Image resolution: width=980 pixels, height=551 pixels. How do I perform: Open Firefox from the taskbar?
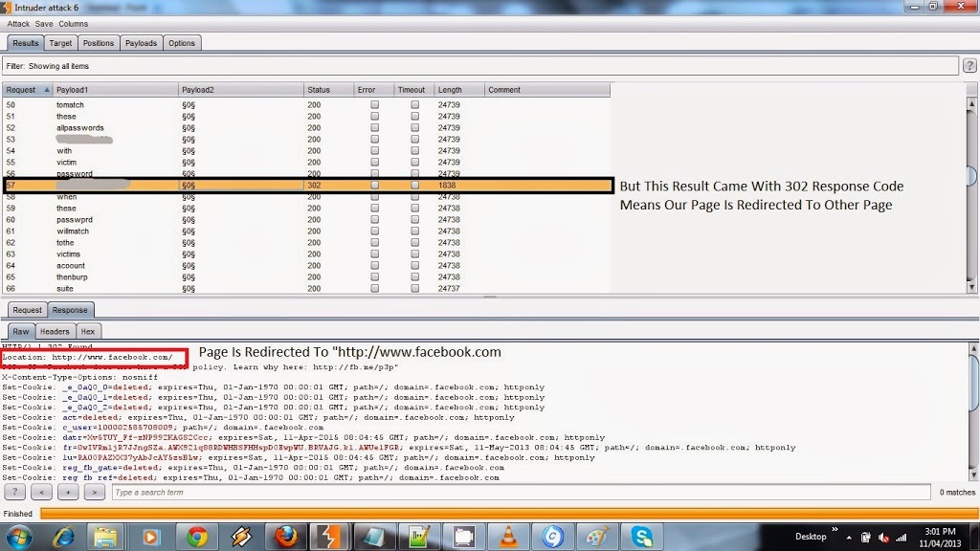point(285,537)
